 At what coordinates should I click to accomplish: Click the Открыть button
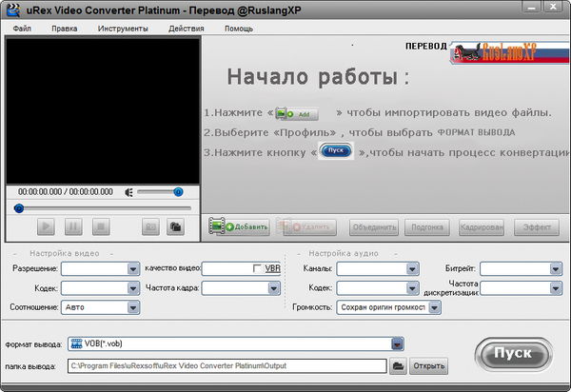tap(428, 365)
